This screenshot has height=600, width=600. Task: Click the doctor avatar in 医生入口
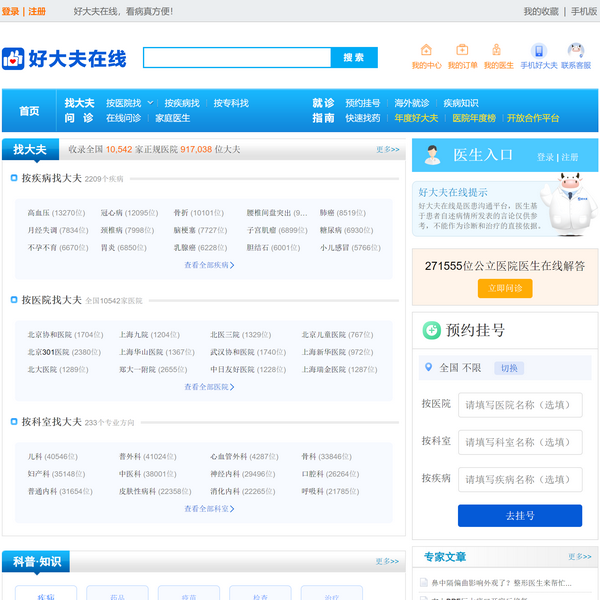(432, 155)
